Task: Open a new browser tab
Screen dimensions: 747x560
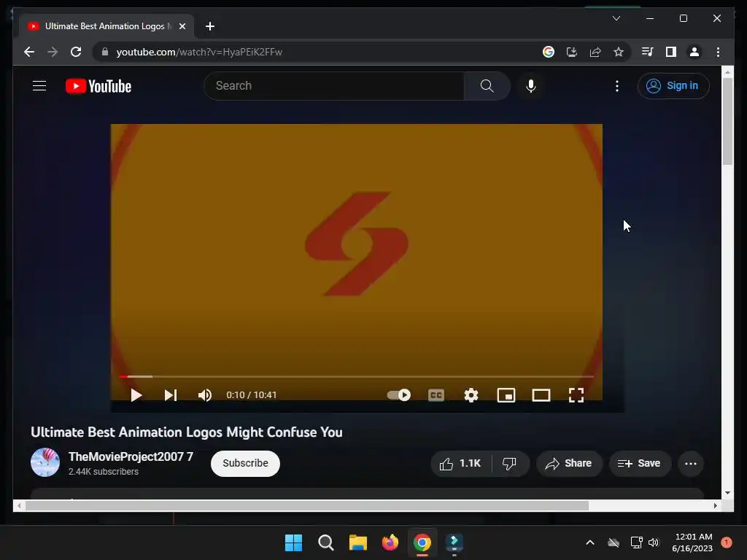Action: (x=210, y=26)
